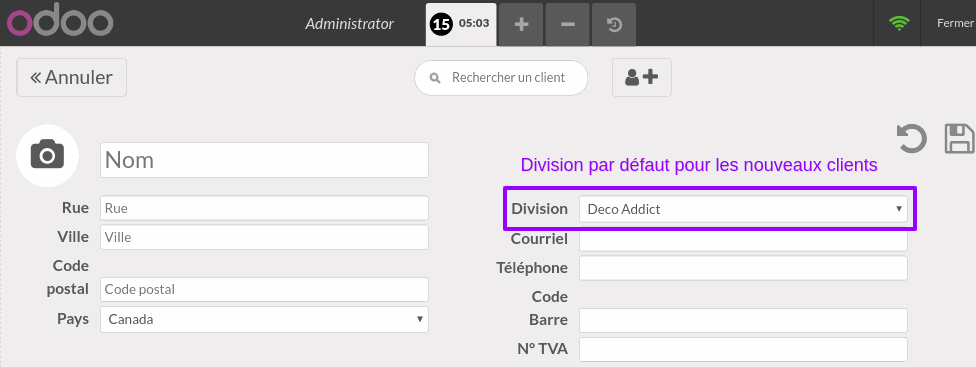976x368 pixels.
Task: Click the Administrator user label
Action: (349, 24)
